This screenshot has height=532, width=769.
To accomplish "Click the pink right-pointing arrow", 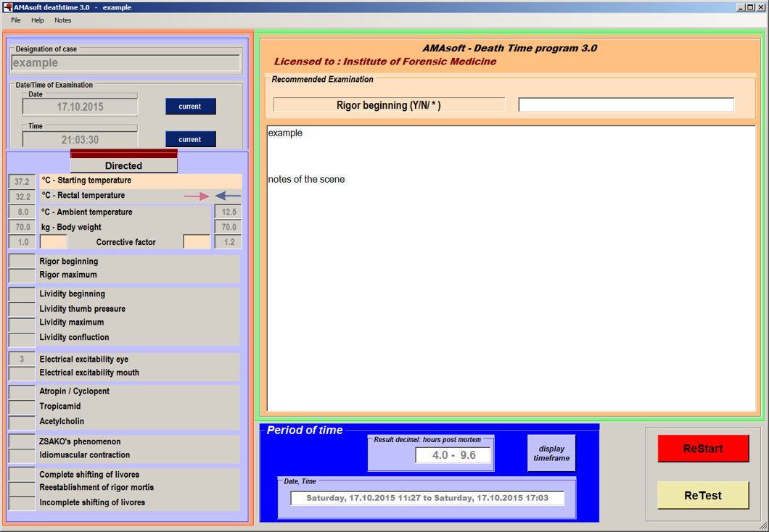I will pos(196,196).
